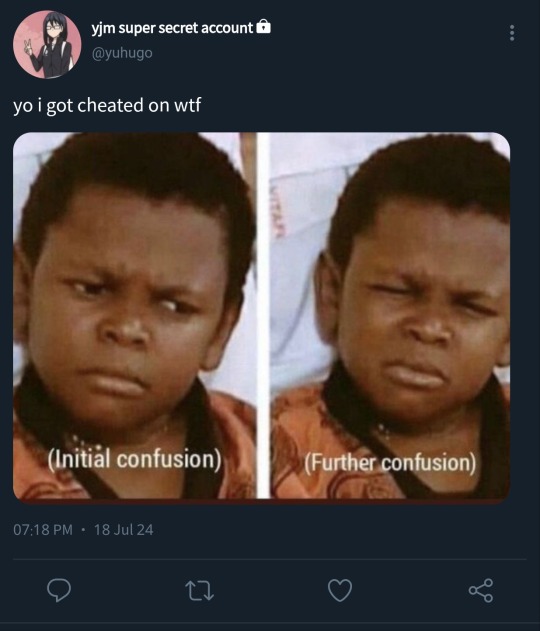Screen dimensions: 540x631
Task: Click the white divider between meme panels
Action: (263, 316)
